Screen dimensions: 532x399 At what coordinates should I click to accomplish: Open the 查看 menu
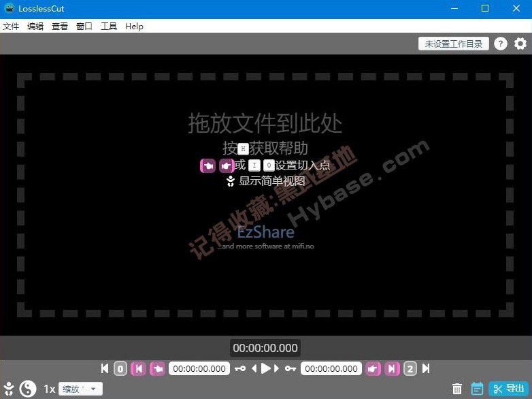tap(60, 26)
